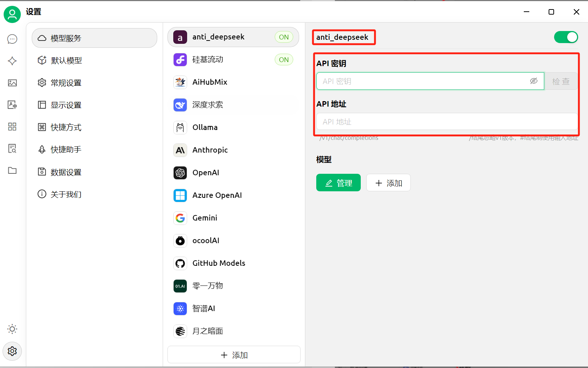Select 快捷方式 settings menu
Image resolution: width=588 pixels, height=368 pixels.
[94, 127]
